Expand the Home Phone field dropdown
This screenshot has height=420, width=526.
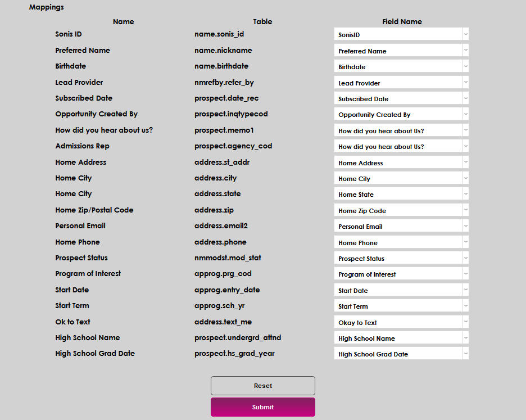click(401, 242)
